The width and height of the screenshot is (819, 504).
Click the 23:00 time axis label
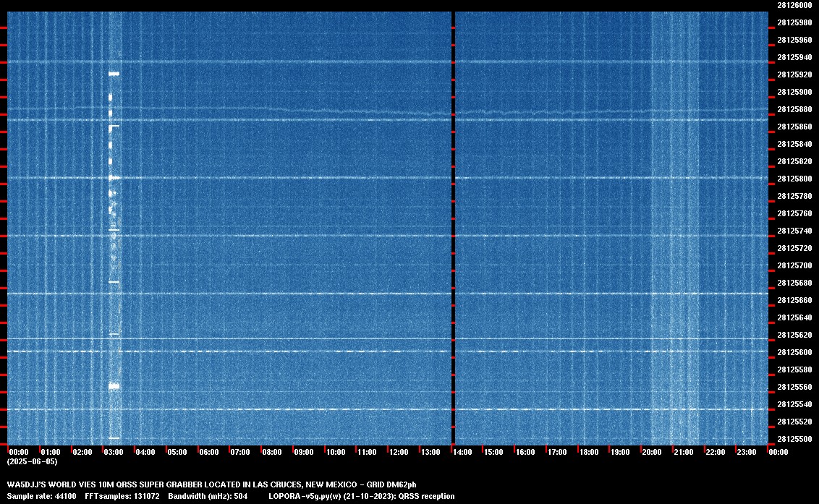pyautogui.click(x=747, y=452)
